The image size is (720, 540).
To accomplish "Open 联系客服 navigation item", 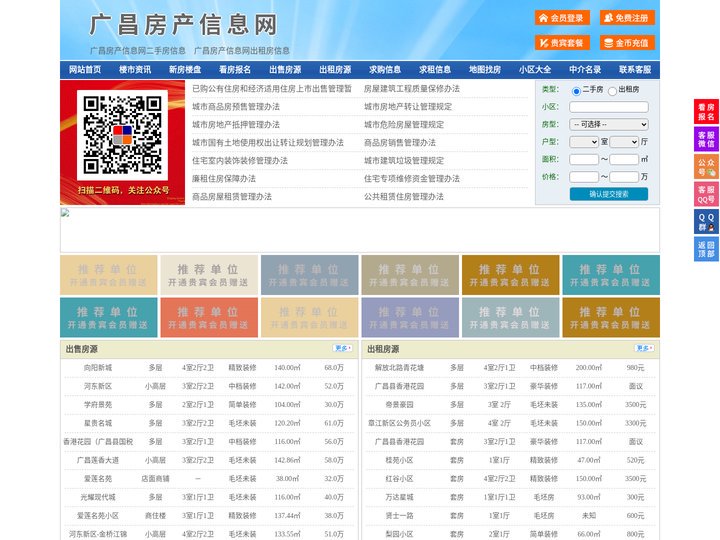I will [x=635, y=70].
